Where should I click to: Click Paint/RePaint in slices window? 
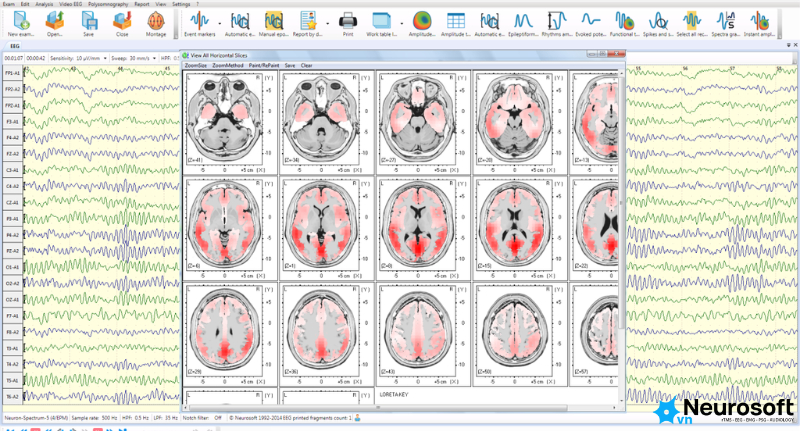tap(264, 65)
